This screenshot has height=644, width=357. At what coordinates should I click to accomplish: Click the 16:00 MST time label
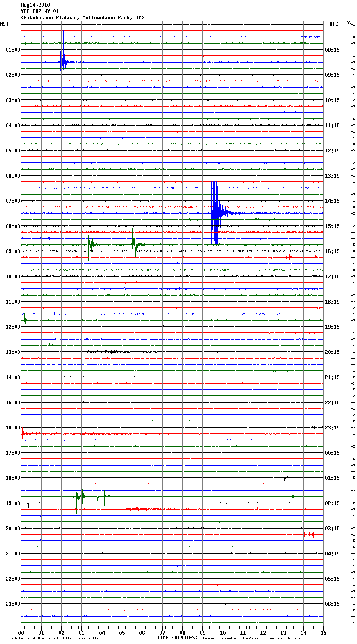[x=13, y=428]
